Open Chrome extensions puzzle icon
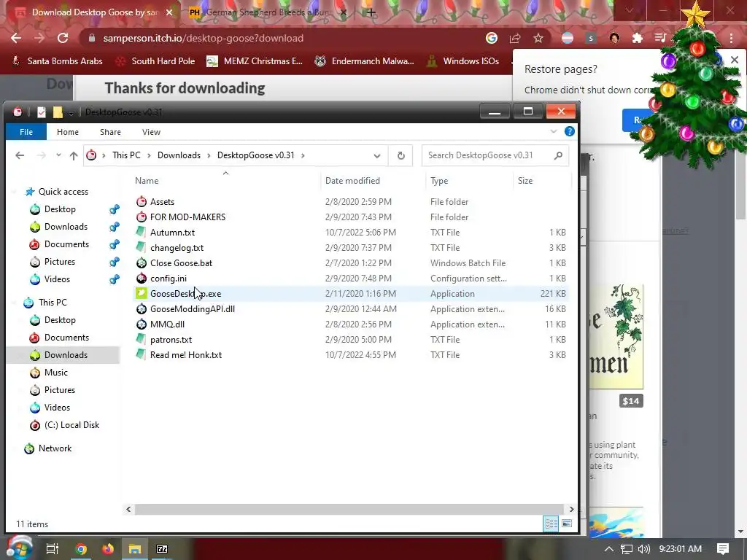This screenshot has width=747, height=560. click(638, 38)
